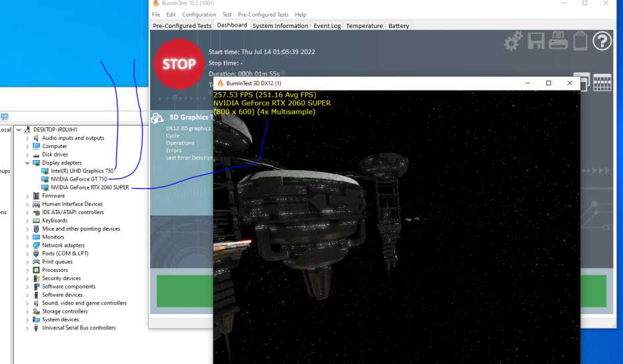Select the Computer tree item
This screenshot has height=364, width=623.
coord(55,146)
